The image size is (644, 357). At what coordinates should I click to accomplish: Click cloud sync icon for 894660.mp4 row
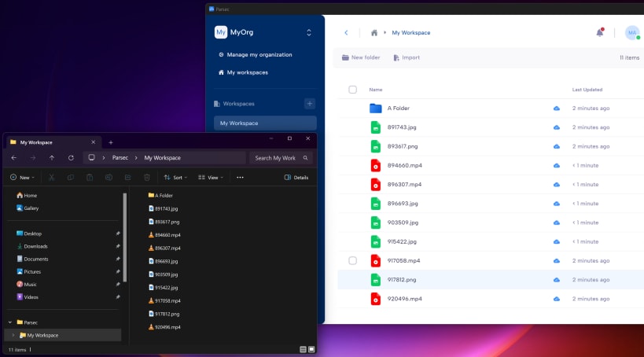coord(556,165)
